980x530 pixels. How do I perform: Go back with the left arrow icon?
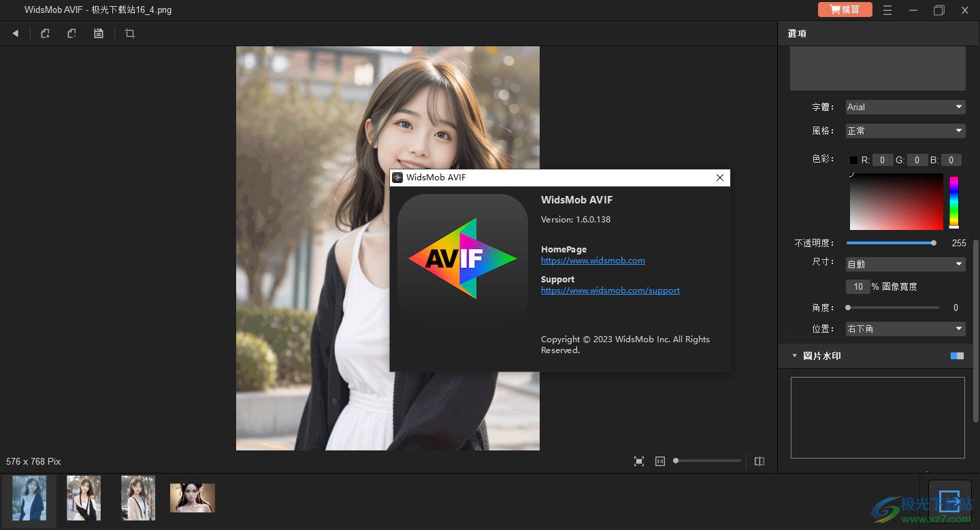[15, 33]
